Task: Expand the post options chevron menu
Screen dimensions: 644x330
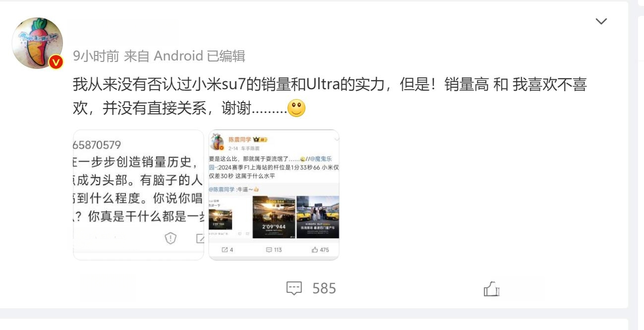Action: coord(601,21)
